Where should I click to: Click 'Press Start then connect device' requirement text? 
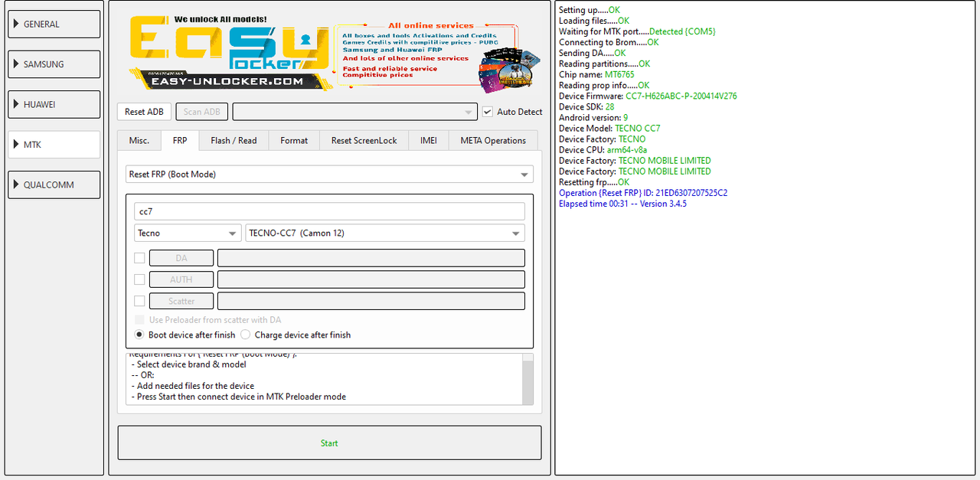point(238,397)
